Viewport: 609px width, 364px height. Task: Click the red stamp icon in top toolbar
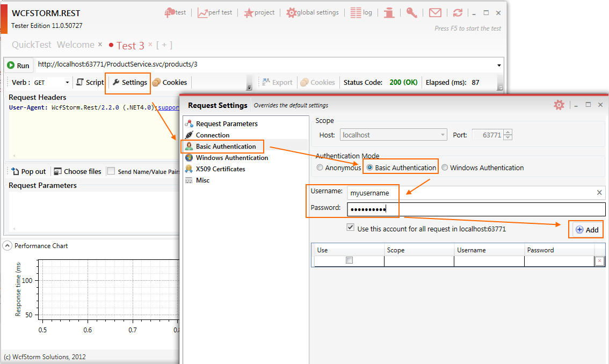pos(389,13)
